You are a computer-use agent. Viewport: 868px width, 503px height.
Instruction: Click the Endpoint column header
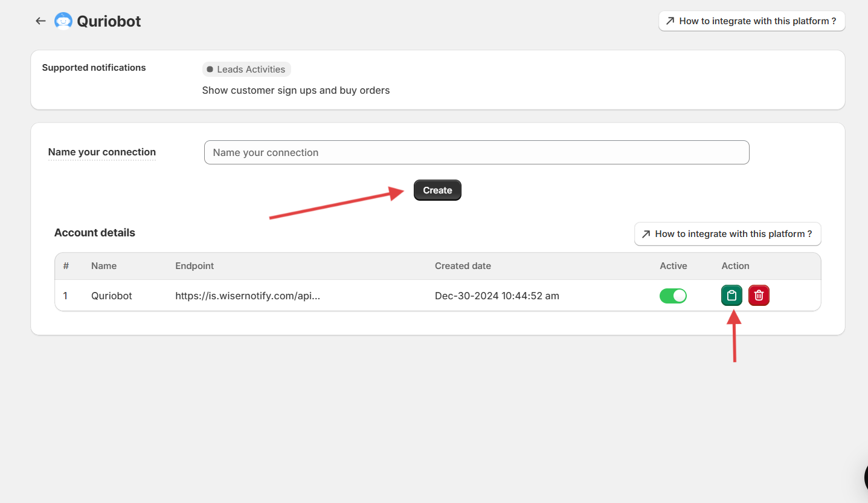(194, 266)
